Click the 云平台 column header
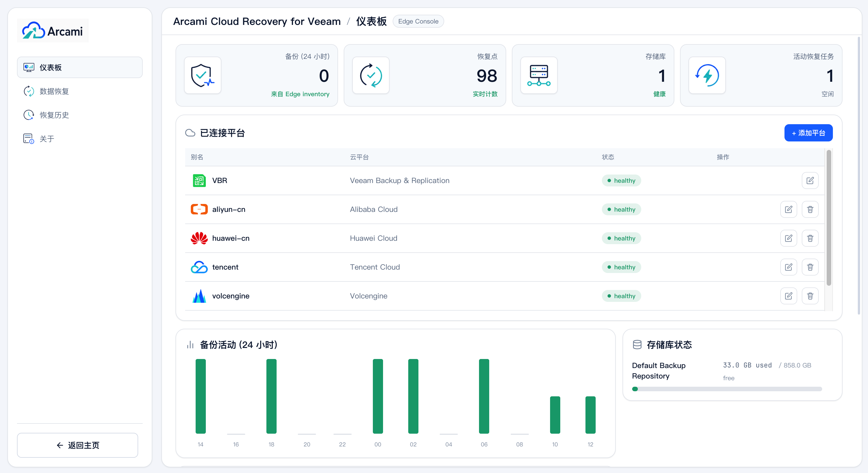The height and width of the screenshot is (473, 868). click(x=359, y=157)
